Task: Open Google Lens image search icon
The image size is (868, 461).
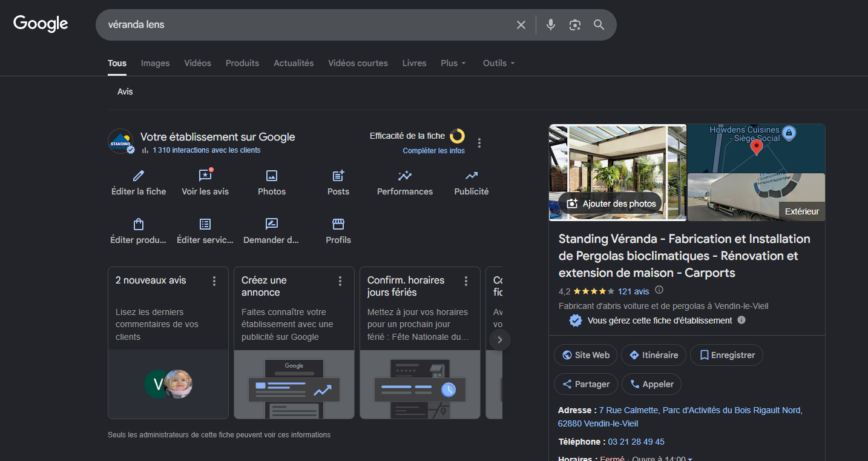Action: tap(575, 25)
